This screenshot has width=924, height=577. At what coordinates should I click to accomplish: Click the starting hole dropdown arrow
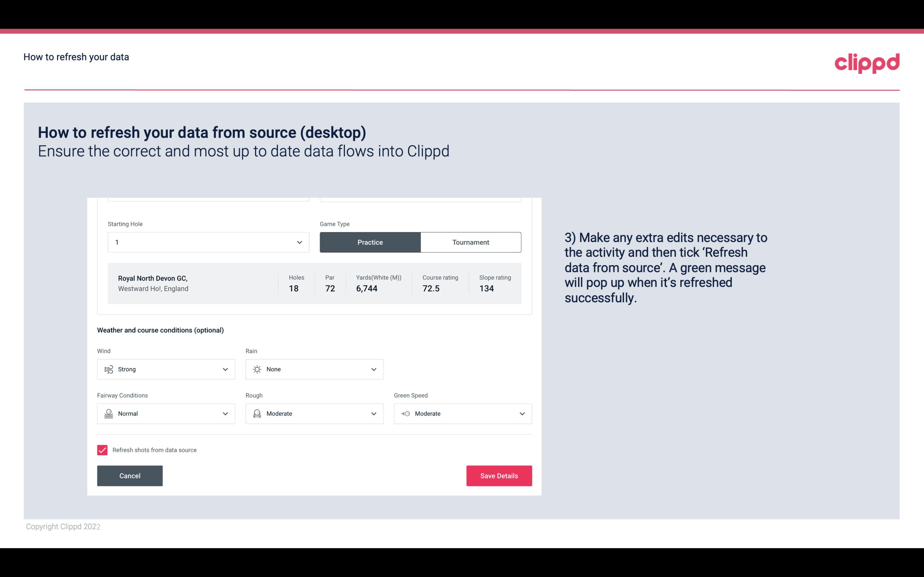[299, 242]
